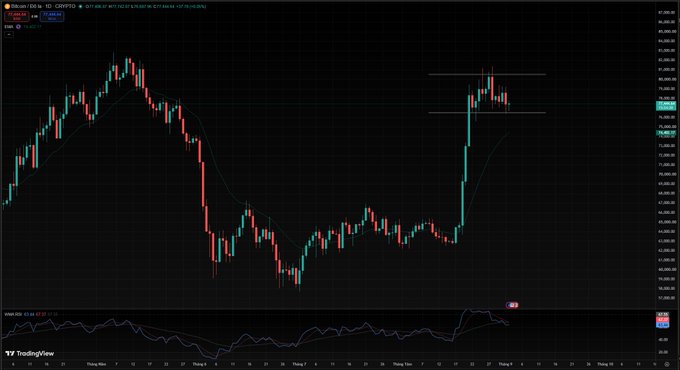680x370 pixels.
Task: Select the EMA indicator legend label
Action: click(x=9, y=27)
